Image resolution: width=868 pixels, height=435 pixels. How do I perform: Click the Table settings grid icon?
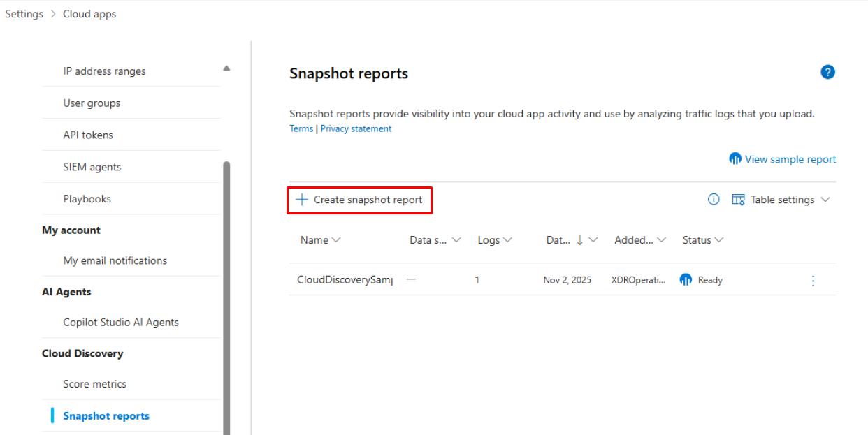click(x=738, y=200)
